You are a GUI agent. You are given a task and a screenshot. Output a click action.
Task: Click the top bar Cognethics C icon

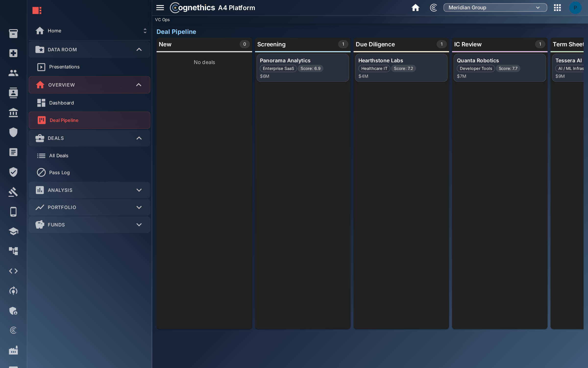pos(433,8)
